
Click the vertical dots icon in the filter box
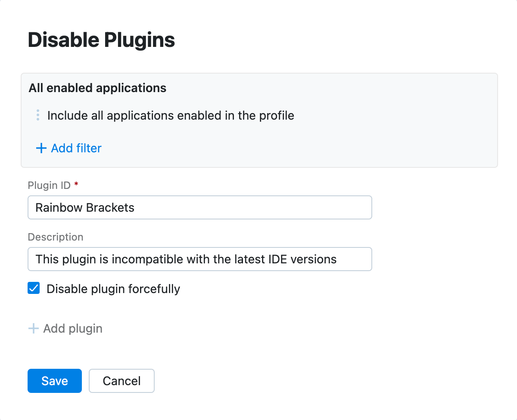[38, 115]
